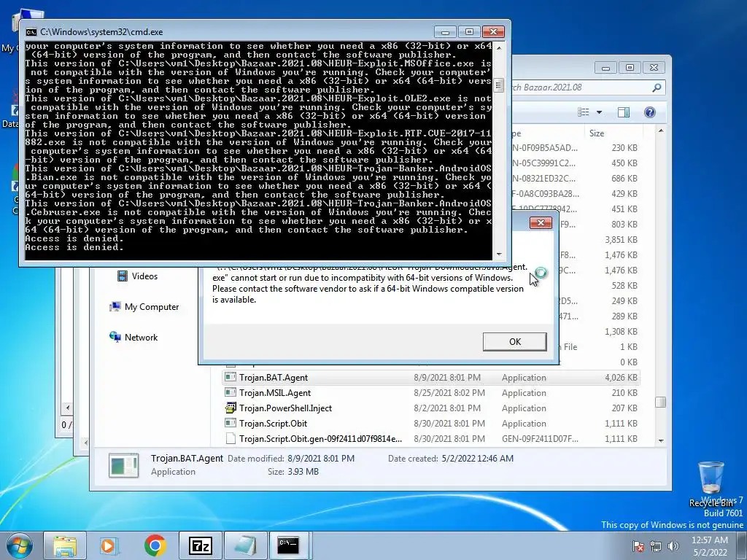Open My Computer in the navigation pane
The image size is (747, 560).
coord(152,307)
